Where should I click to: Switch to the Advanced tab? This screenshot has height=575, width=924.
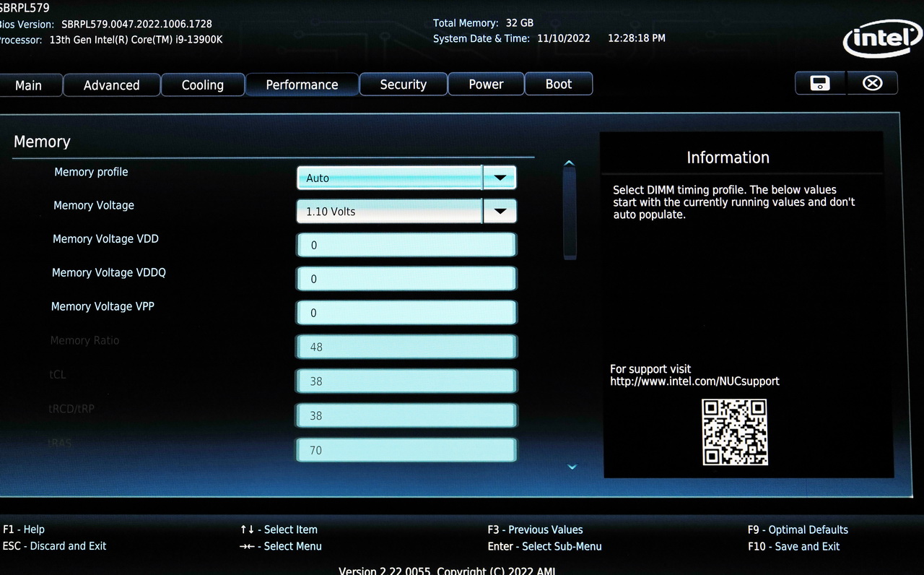[x=111, y=85]
